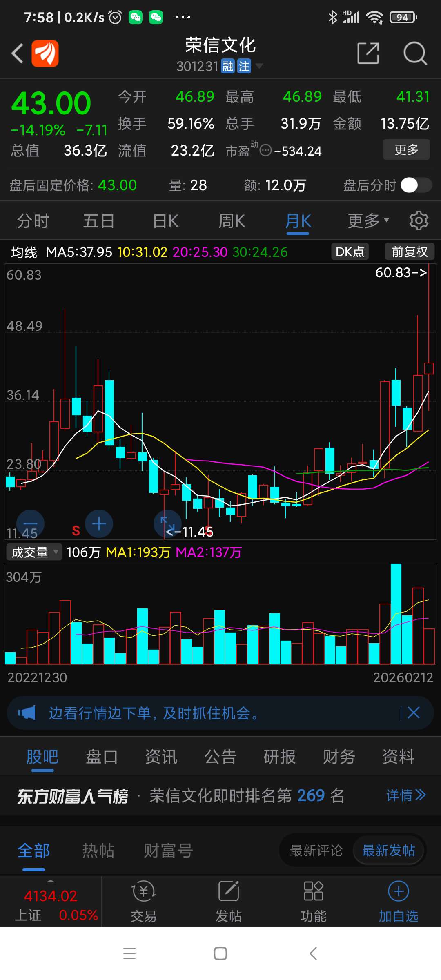
Task: Tap 60.83-> high price label
Action: pos(401,272)
